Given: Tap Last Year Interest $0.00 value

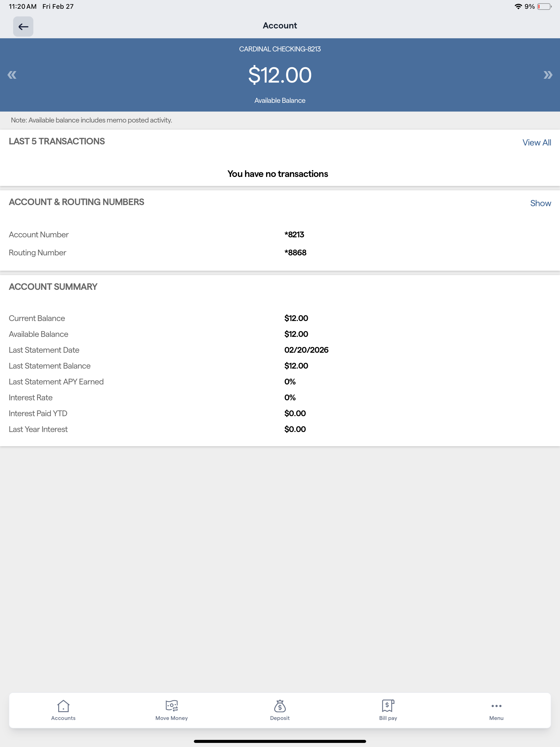Looking at the screenshot, I should (x=295, y=429).
